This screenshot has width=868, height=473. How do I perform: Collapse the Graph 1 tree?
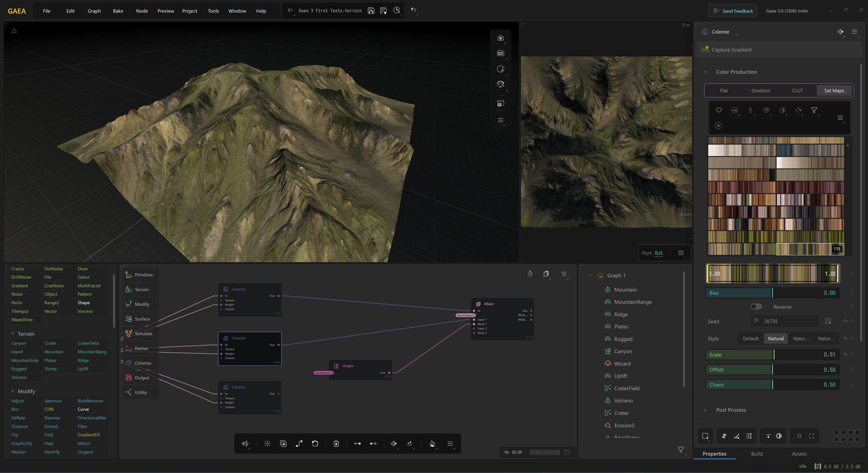(x=590, y=275)
